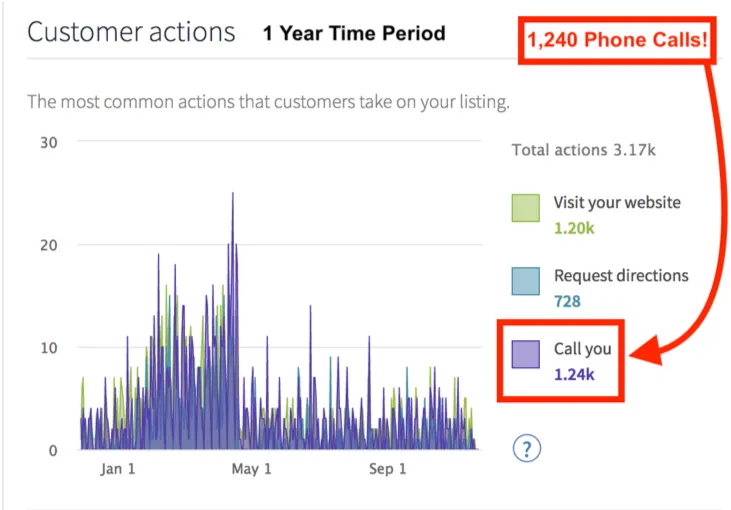Click the red arrowhead pointing at Call you
Image resolution: width=731 pixels, height=510 pixels.
point(648,352)
